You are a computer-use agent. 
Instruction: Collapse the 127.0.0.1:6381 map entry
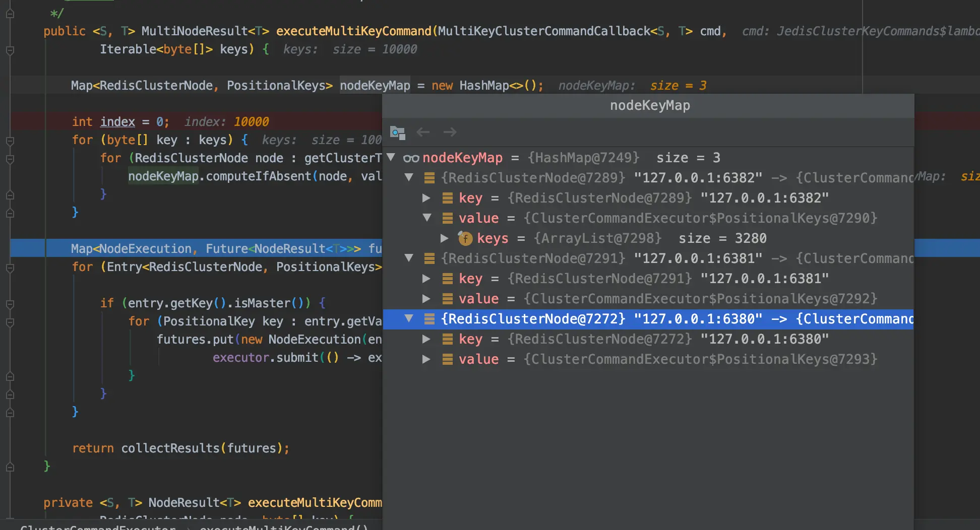tap(409, 258)
